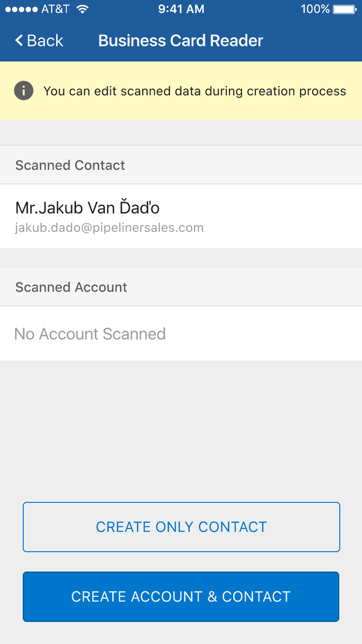Image resolution: width=362 pixels, height=644 pixels.
Task: Tap the WiFi status icon
Action: 83,9
